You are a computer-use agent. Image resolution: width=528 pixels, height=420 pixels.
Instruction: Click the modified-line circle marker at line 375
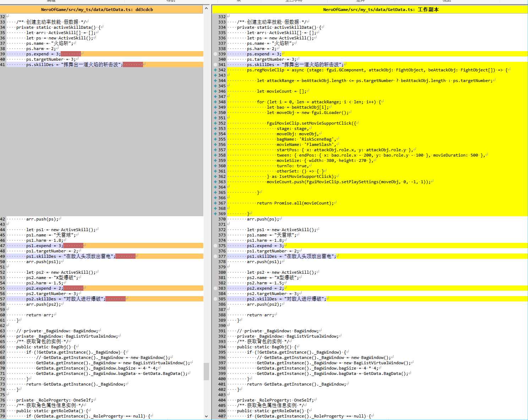coord(215,246)
